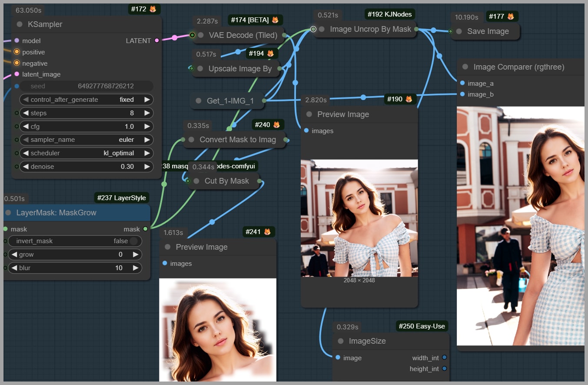588x385 pixels.
Task: Click the KSampler positive input socket
Action: coord(17,52)
